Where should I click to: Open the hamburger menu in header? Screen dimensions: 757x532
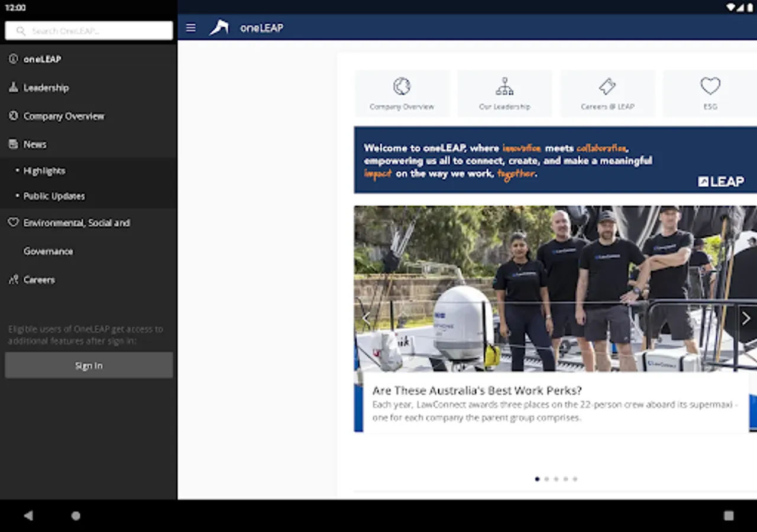(190, 28)
